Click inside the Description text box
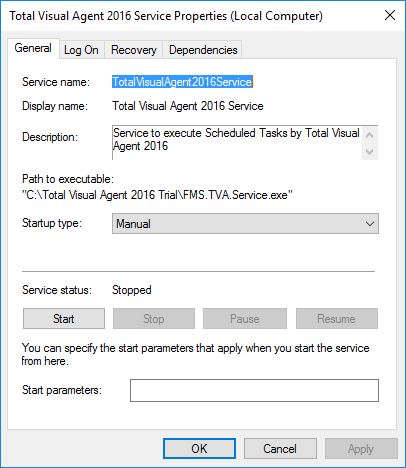The image size is (406, 468). click(237, 143)
